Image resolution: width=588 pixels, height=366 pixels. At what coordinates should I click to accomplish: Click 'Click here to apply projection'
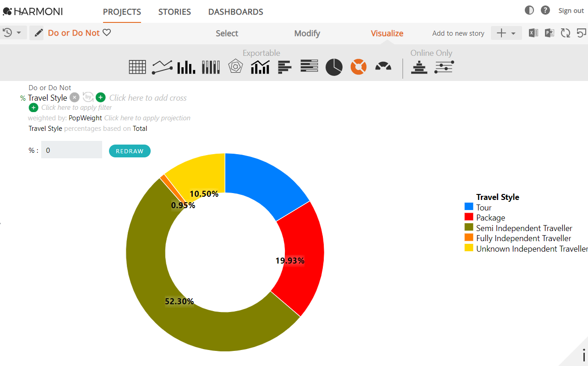point(147,118)
